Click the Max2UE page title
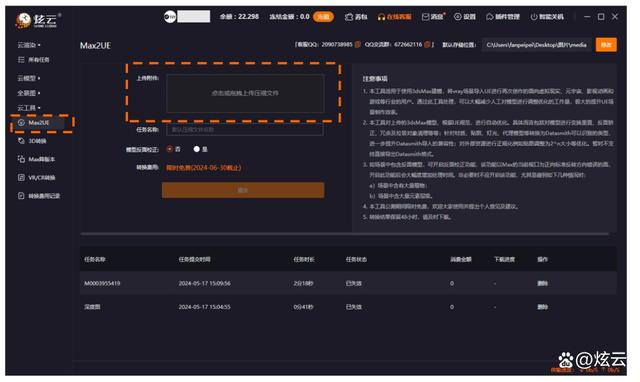Image resolution: width=640 pixels, height=382 pixels. (95, 45)
